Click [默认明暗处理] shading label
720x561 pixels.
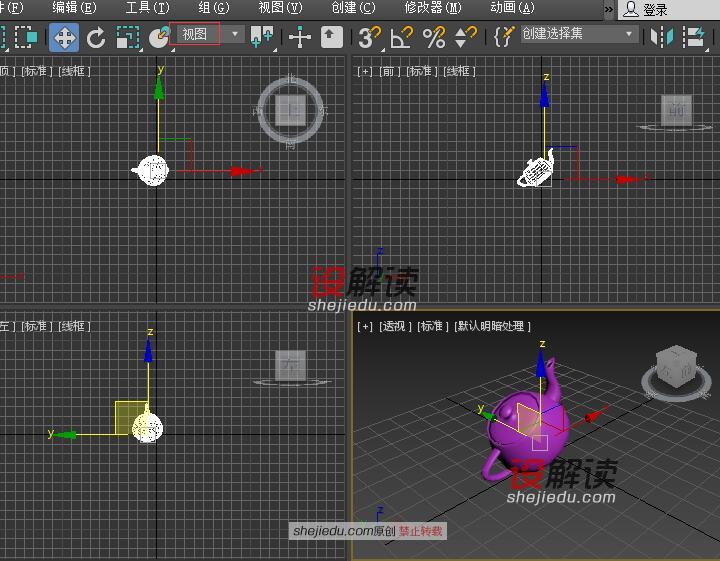pos(492,326)
